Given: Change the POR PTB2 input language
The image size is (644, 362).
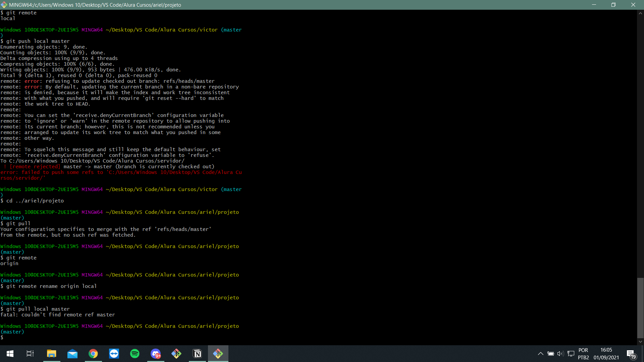Looking at the screenshot, I should click(x=583, y=354).
